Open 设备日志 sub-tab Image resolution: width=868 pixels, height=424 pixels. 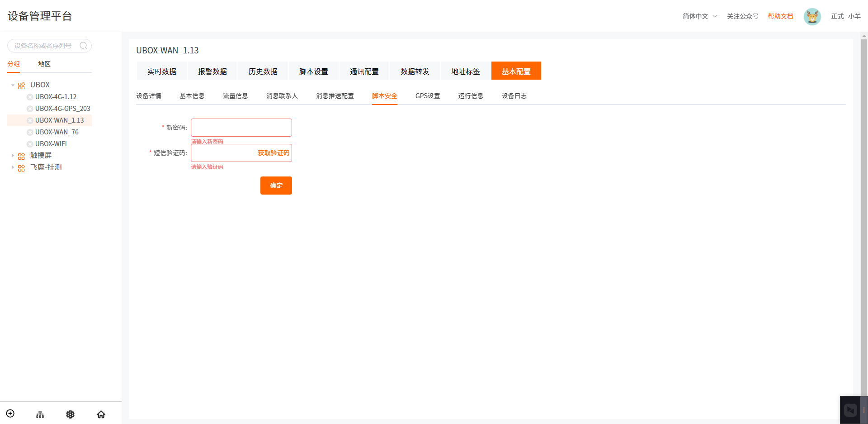click(x=514, y=96)
